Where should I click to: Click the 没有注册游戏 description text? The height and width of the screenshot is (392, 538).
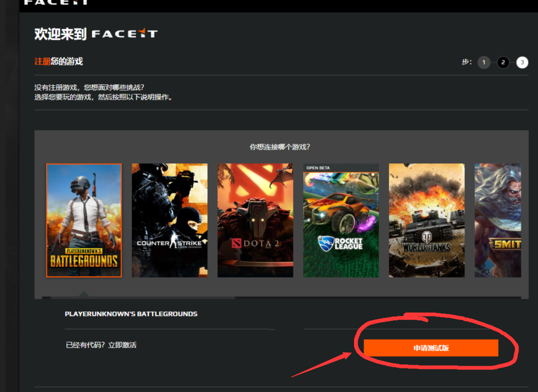pos(89,88)
